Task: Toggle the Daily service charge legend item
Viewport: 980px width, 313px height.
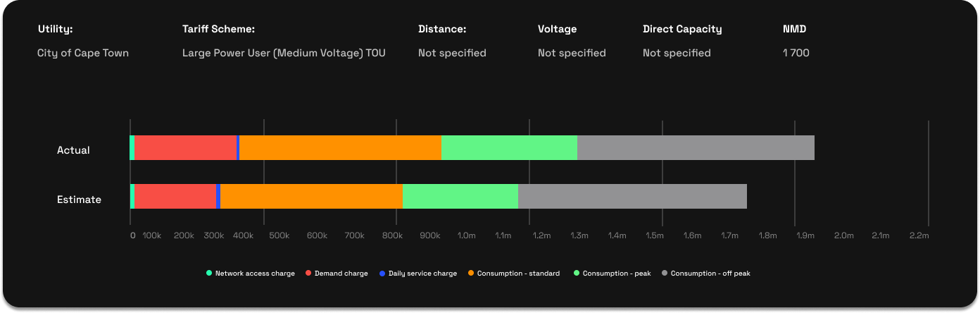Action: coord(418,273)
